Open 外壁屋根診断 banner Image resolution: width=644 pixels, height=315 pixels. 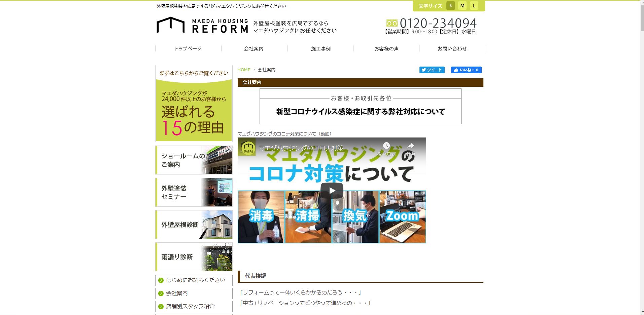click(x=194, y=225)
